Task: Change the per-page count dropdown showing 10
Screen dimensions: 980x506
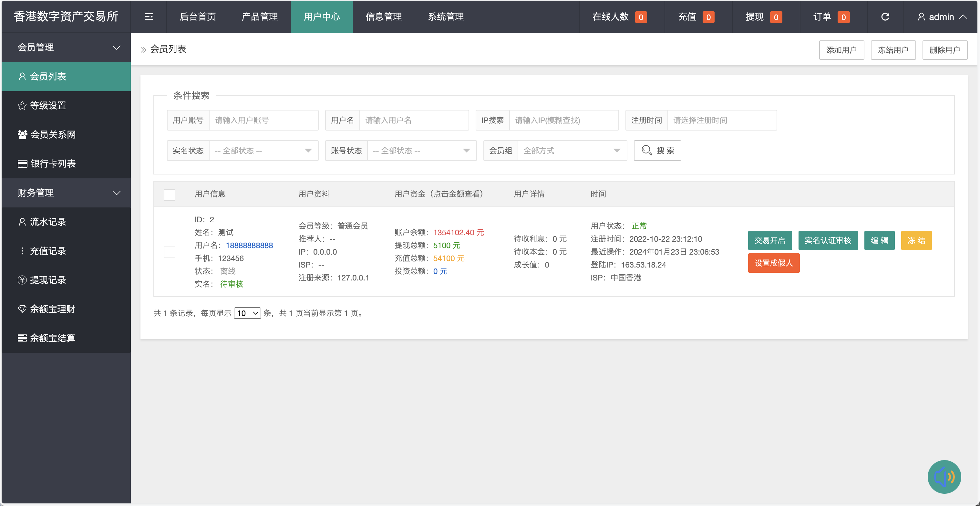Action: pos(247,313)
